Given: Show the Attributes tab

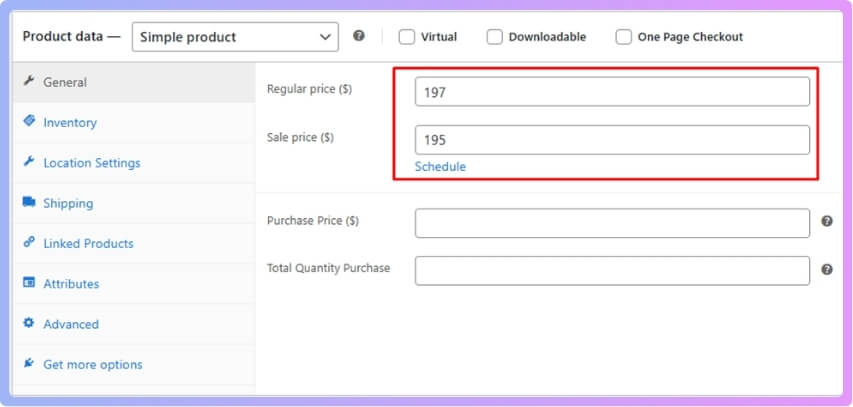Looking at the screenshot, I should click(134, 283).
